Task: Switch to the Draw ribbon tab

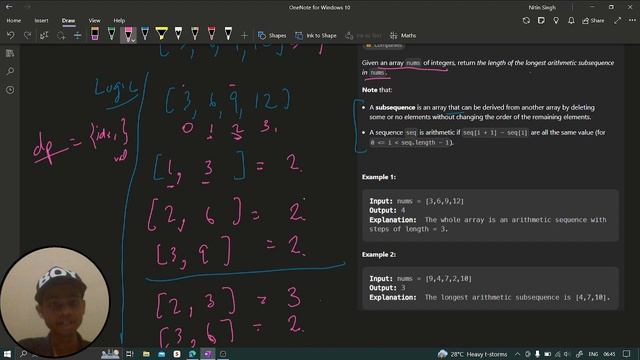Action: click(x=69, y=20)
